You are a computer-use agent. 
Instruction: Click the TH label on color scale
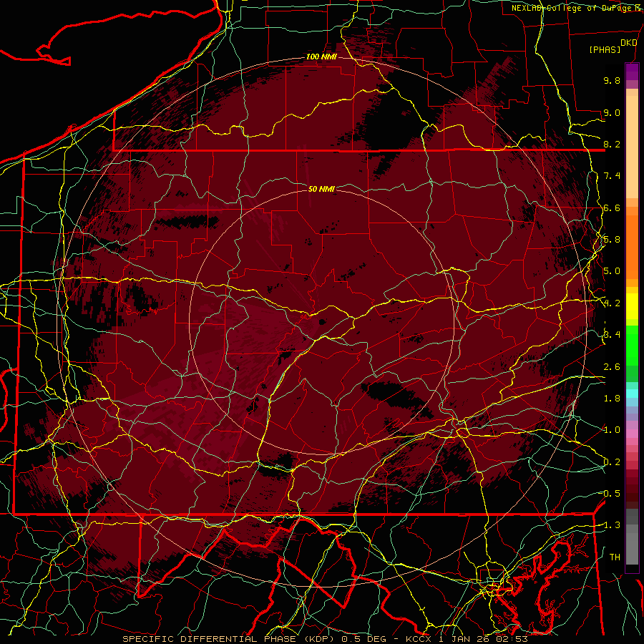click(615, 557)
